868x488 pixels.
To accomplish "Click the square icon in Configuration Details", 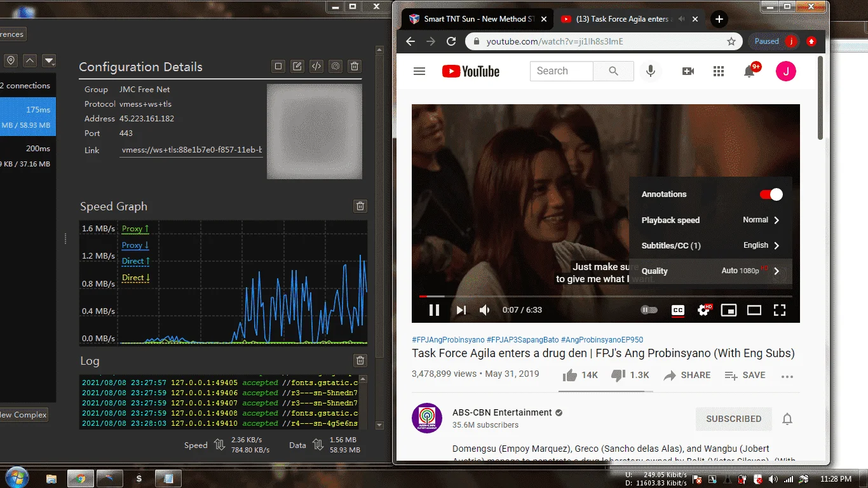I will coord(278,66).
